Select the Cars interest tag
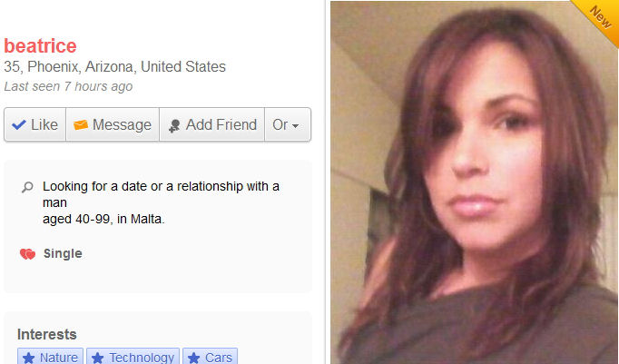The width and height of the screenshot is (619, 364). click(x=210, y=357)
